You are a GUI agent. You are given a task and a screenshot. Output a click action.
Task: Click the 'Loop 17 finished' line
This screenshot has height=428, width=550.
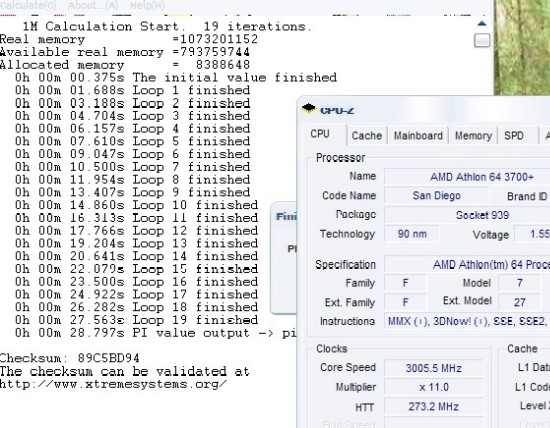point(136,294)
